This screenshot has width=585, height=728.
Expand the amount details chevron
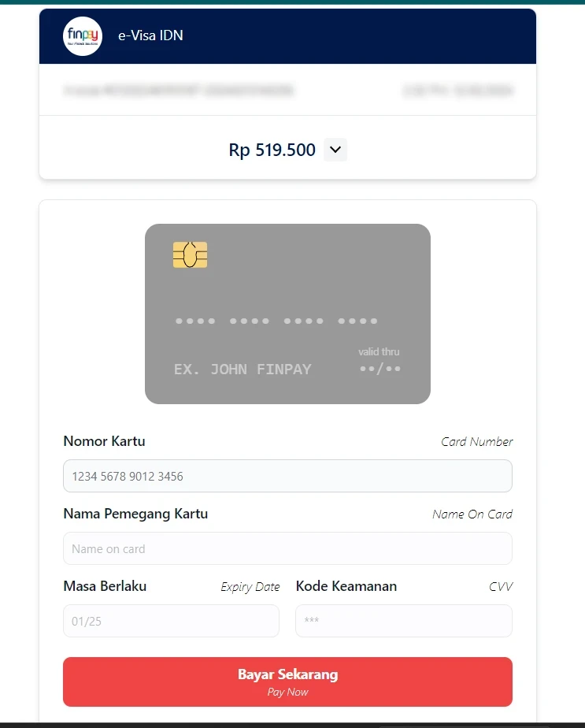[335, 150]
